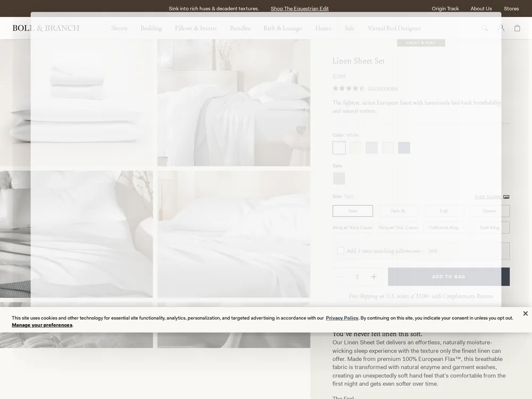Open the Pillows & Inserts menu
This screenshot has width=532, height=399.
(196, 28)
